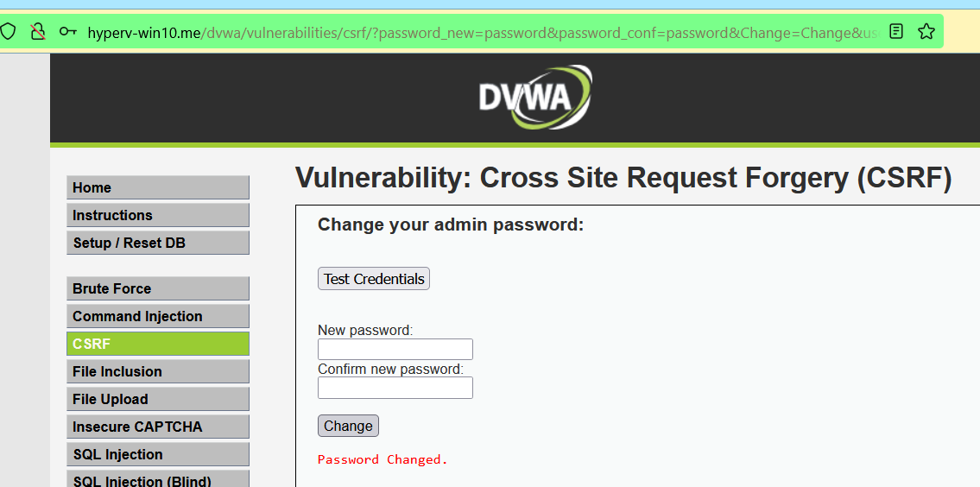Screen dimensions: 980x487
Task: Click the DVWA logo in header
Action: (x=535, y=98)
